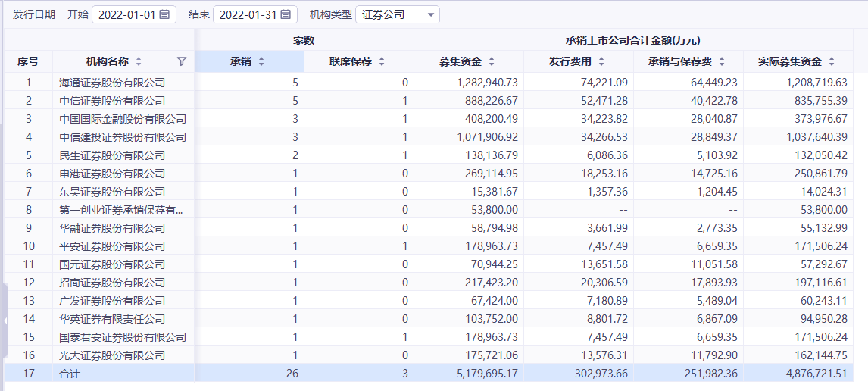Click the end date field 2022-01-31
The image size is (868, 391).
[x=247, y=14]
